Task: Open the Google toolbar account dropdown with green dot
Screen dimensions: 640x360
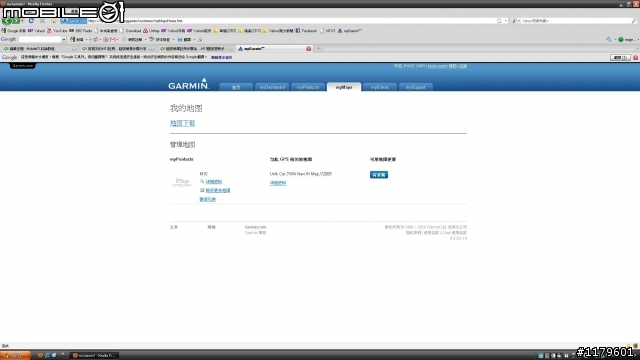Action: 628,40
